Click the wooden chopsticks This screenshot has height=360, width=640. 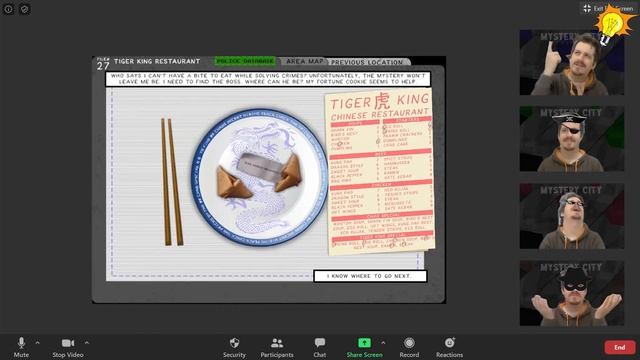172,182
